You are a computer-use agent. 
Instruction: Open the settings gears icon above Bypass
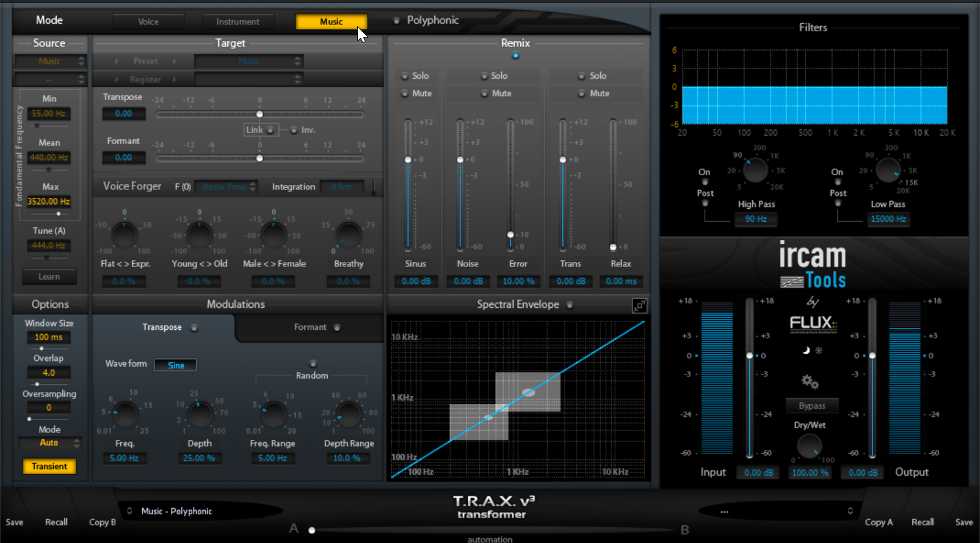[810, 382]
